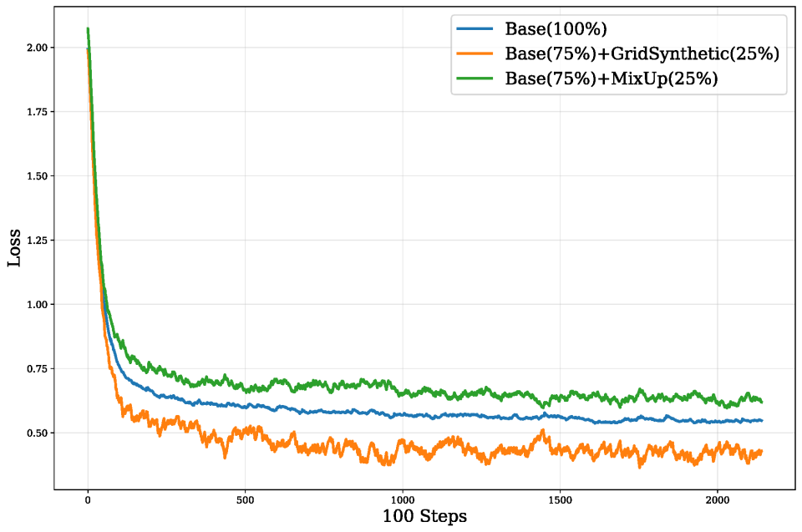802x532 pixels.
Task: Select the Base(75%)+GridSynthetic(25%) legend label
Action: (642, 53)
